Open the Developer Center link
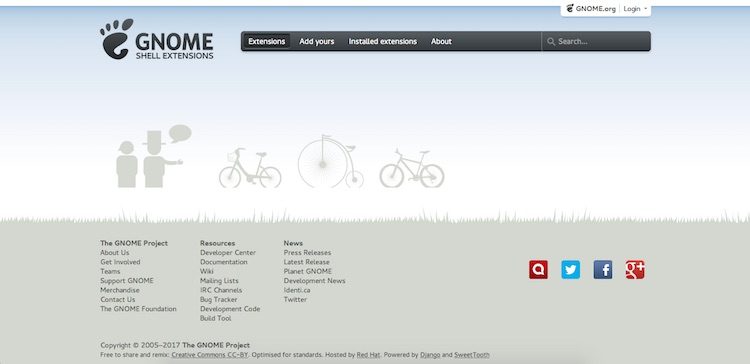Screen dimensions: 750x364 228,253
